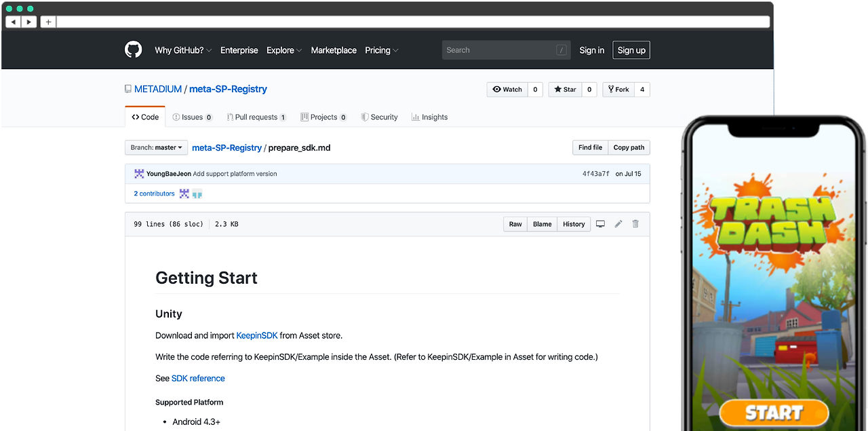Tap the START button in Trash Dash
The image size is (868, 431).
point(774,413)
